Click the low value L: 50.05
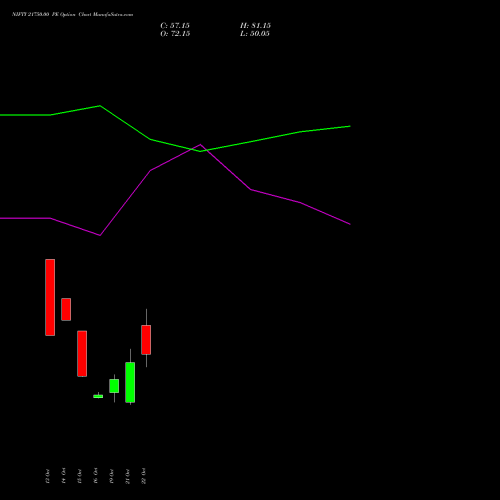This screenshot has height=500, width=500. (255, 34)
